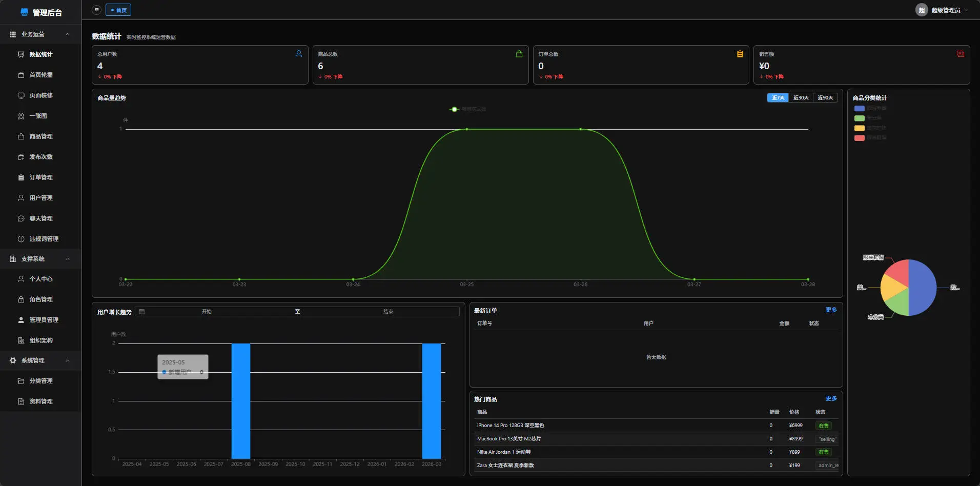Go to 商品管理 in the sidebar menu
The height and width of the screenshot is (486, 980).
41,136
